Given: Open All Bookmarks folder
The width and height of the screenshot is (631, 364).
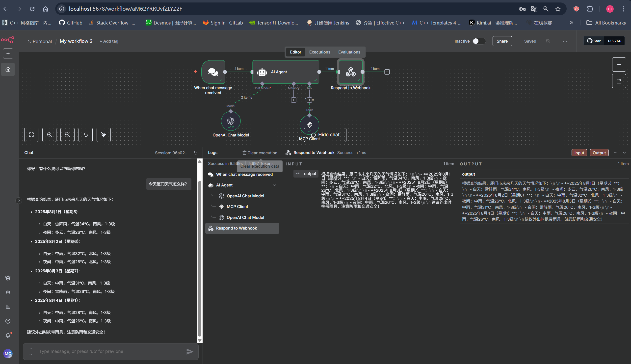Looking at the screenshot, I should pos(606,23).
